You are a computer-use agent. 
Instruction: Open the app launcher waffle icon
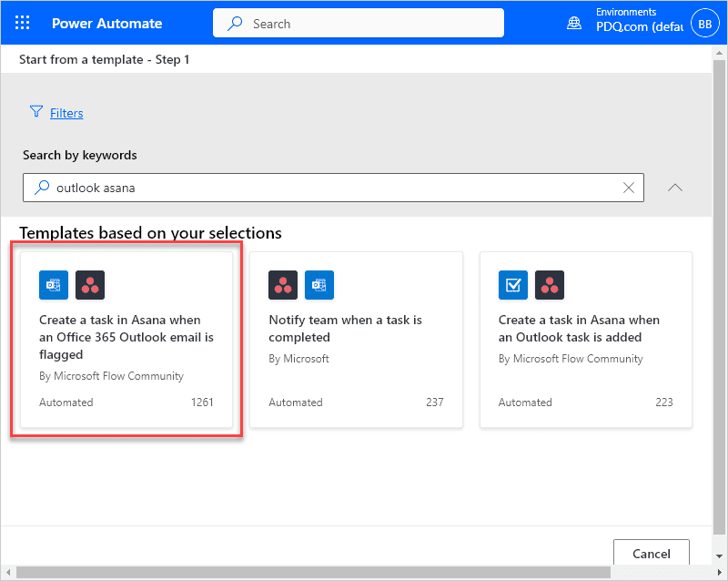[x=23, y=23]
